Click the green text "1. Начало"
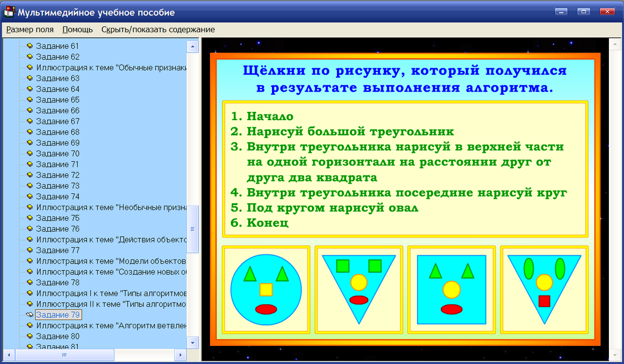 pos(262,116)
